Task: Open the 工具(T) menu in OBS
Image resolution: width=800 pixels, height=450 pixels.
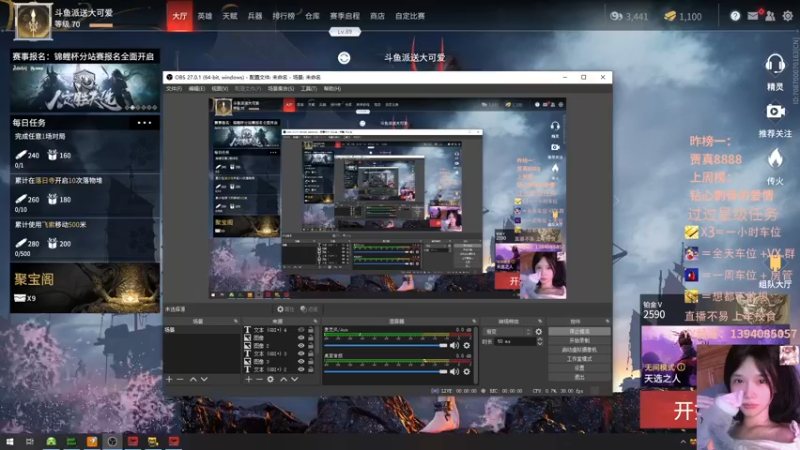Action: click(x=309, y=89)
